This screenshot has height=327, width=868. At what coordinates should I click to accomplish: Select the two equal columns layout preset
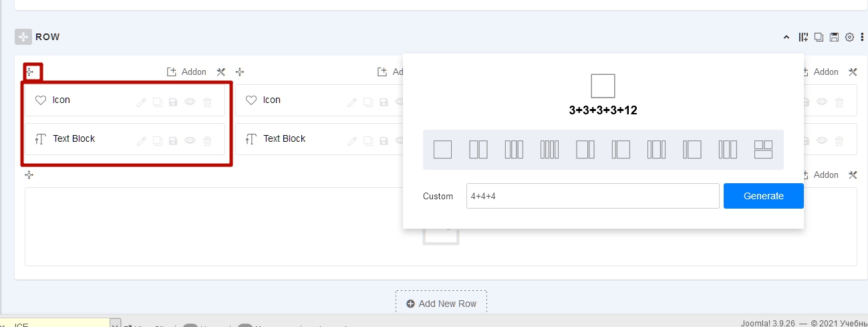click(478, 150)
